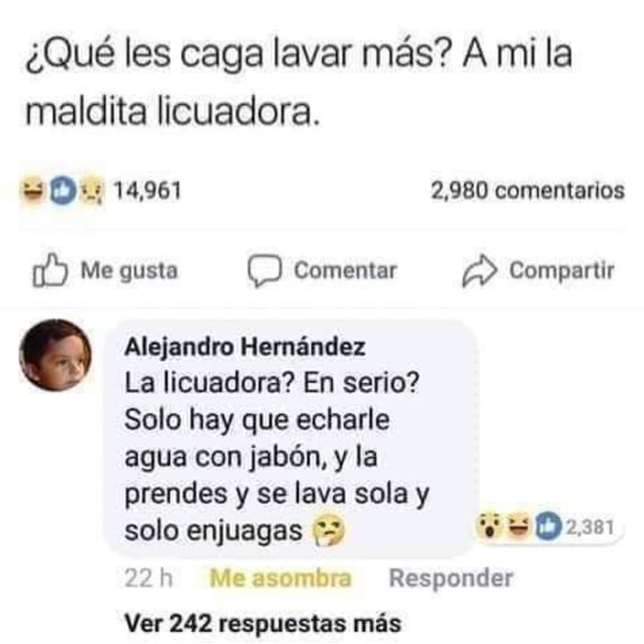Open the 2,980 comentarios list

[528, 190]
